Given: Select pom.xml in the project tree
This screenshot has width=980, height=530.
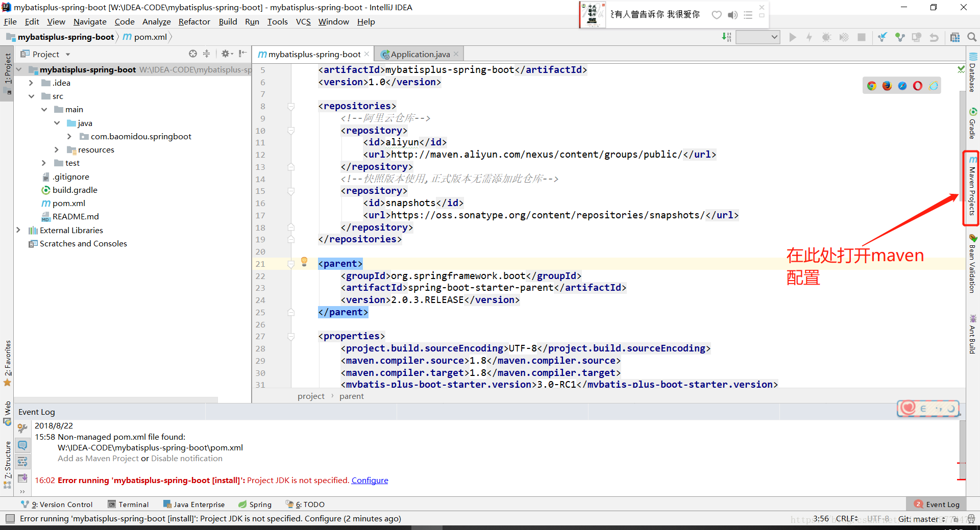Looking at the screenshot, I should (63, 203).
